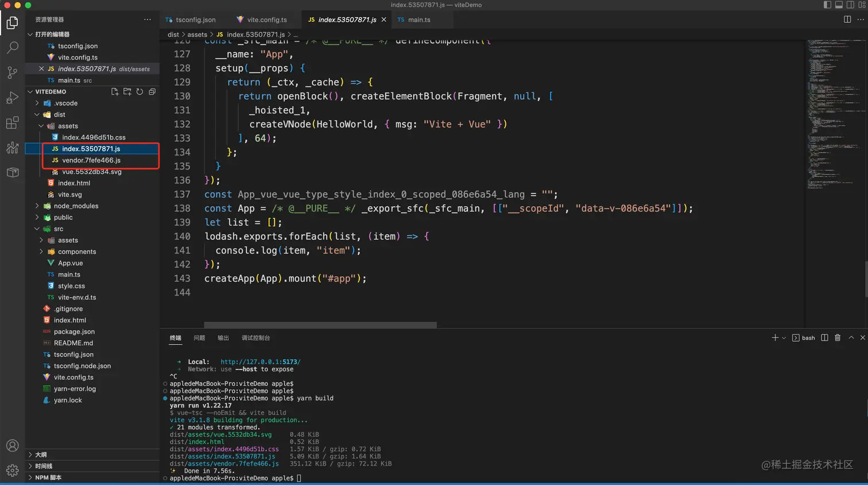Click New File icon in VITEDEMO header
868x485 pixels.
[x=115, y=92]
